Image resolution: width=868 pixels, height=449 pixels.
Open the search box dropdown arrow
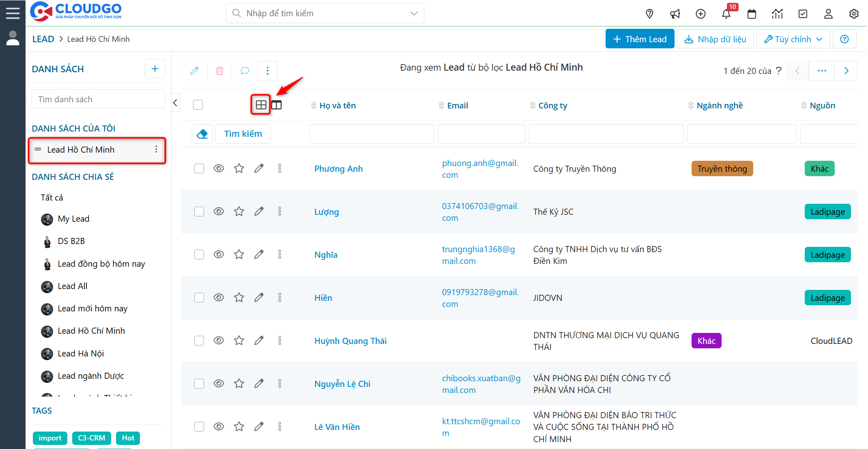click(414, 13)
